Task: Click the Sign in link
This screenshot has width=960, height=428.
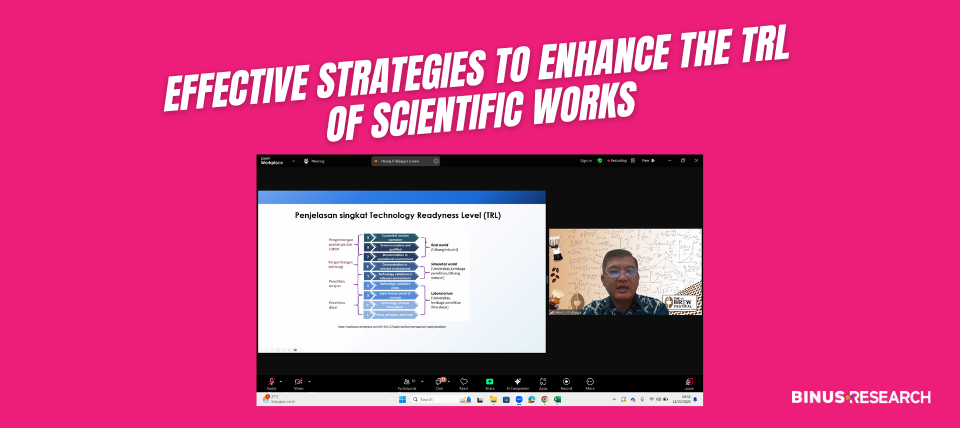Action: 586,160
